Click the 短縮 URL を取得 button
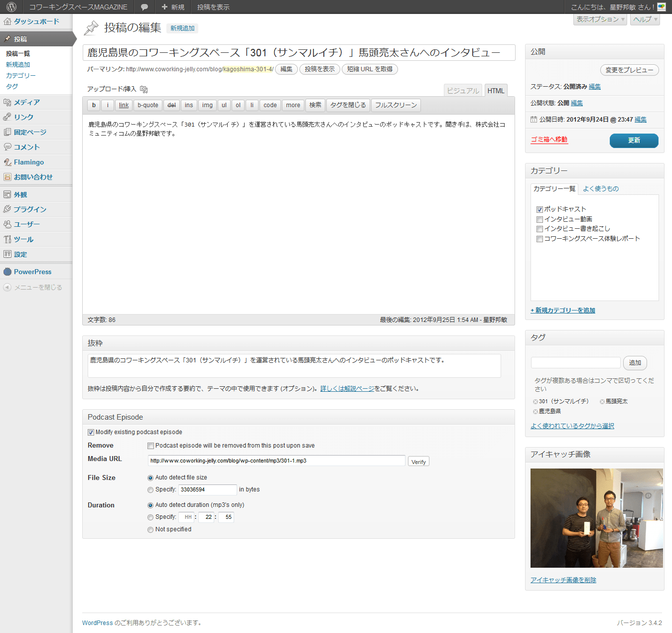672x633 pixels. [370, 69]
